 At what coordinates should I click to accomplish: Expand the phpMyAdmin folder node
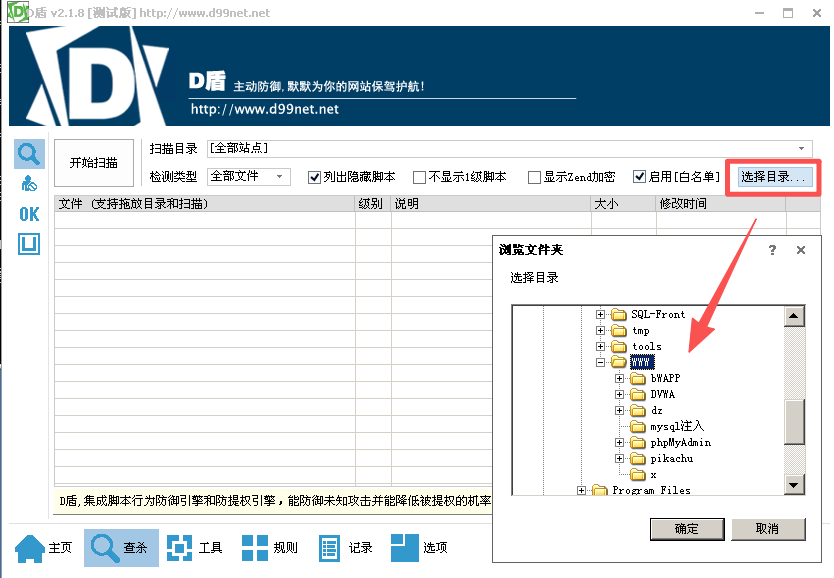pyautogui.click(x=619, y=442)
